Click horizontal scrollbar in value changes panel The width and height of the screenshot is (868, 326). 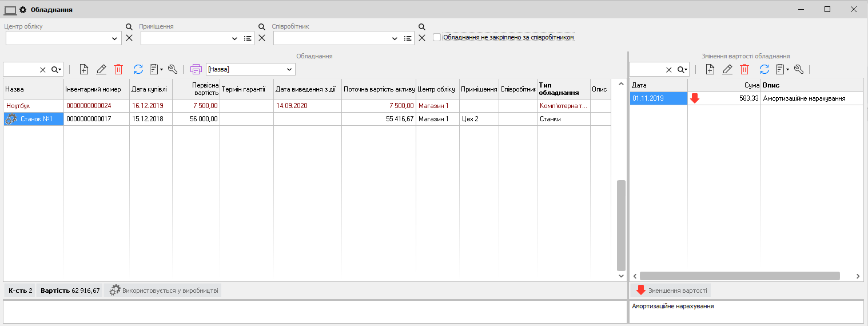[x=739, y=276]
